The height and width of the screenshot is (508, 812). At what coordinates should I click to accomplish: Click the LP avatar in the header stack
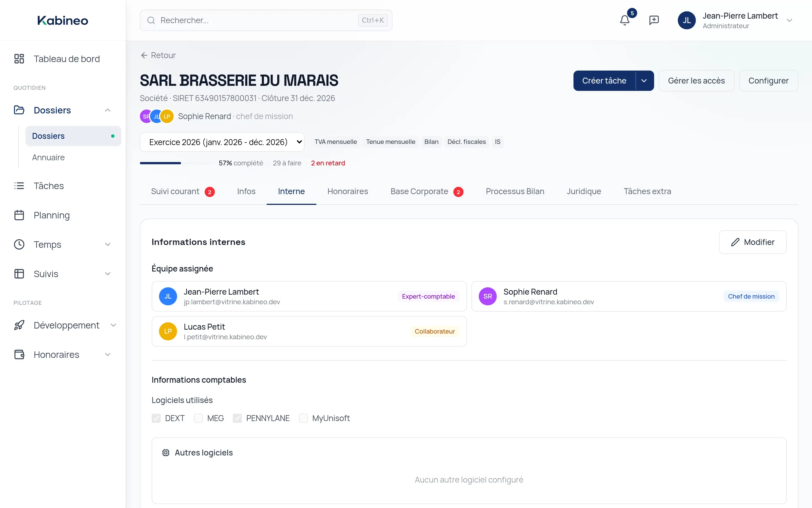[x=167, y=116]
